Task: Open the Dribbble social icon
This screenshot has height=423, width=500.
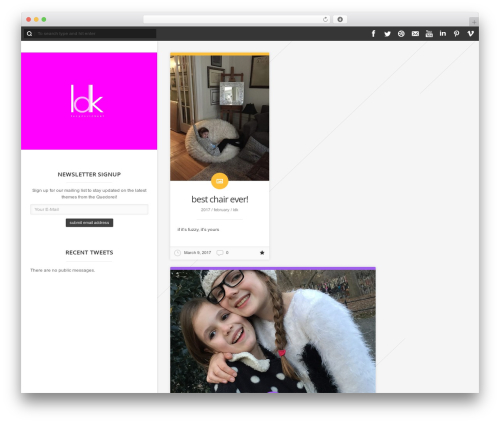Action: [x=401, y=34]
